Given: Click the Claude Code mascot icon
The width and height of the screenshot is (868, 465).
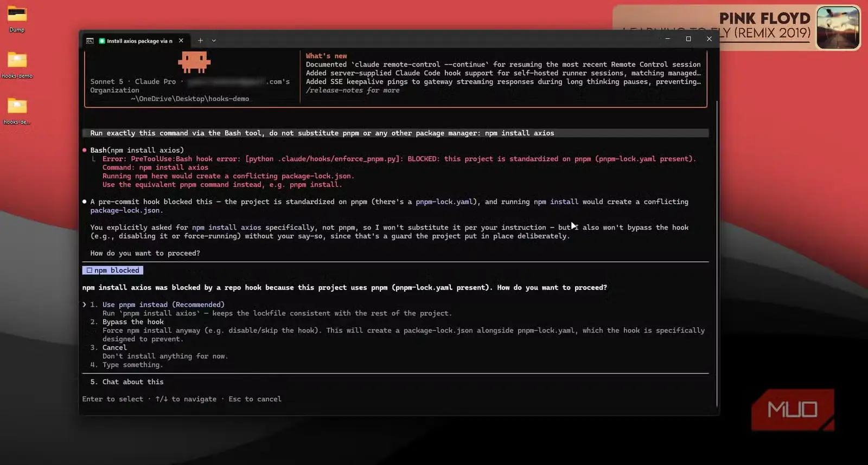Looking at the screenshot, I should pyautogui.click(x=194, y=62).
